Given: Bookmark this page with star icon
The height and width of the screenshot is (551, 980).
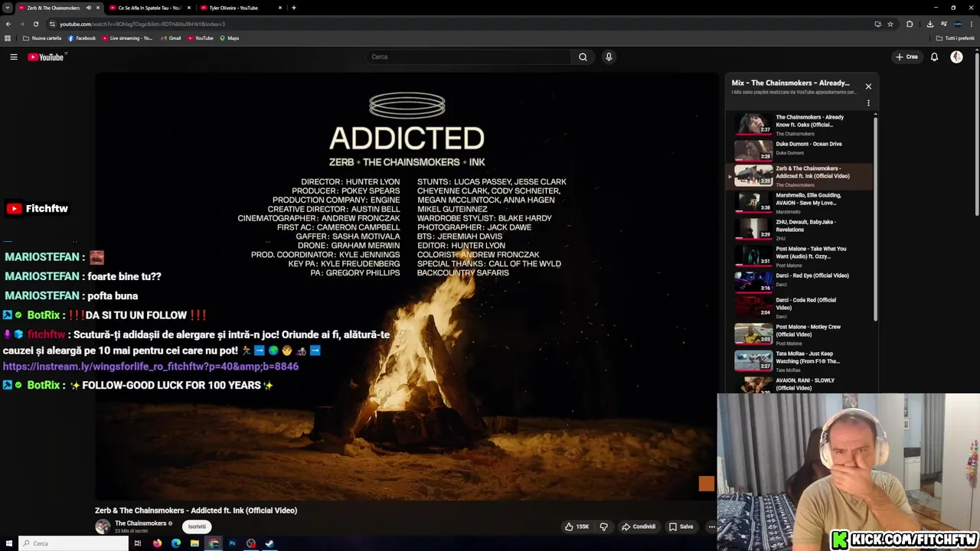Looking at the screenshot, I should [890, 24].
